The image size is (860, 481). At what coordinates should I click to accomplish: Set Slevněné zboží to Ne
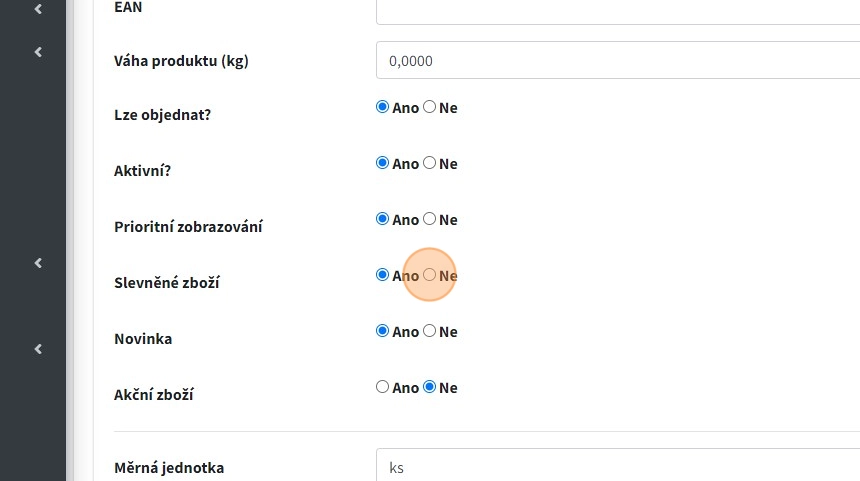430,275
